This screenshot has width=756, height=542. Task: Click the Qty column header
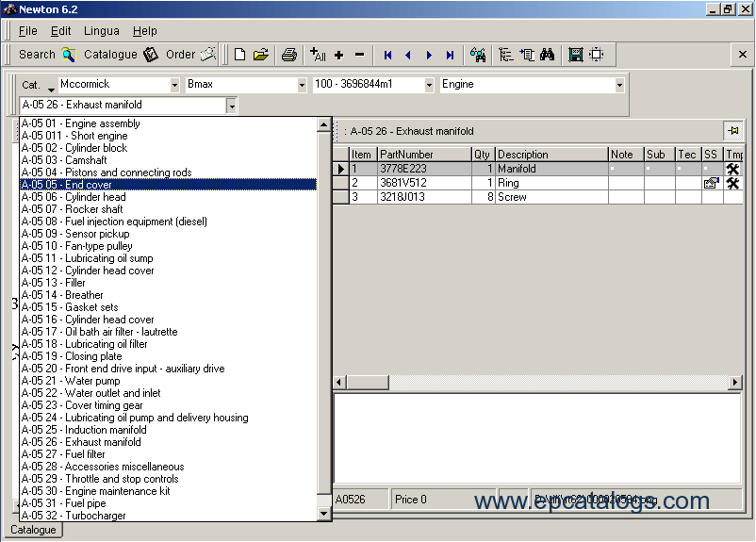point(484,155)
